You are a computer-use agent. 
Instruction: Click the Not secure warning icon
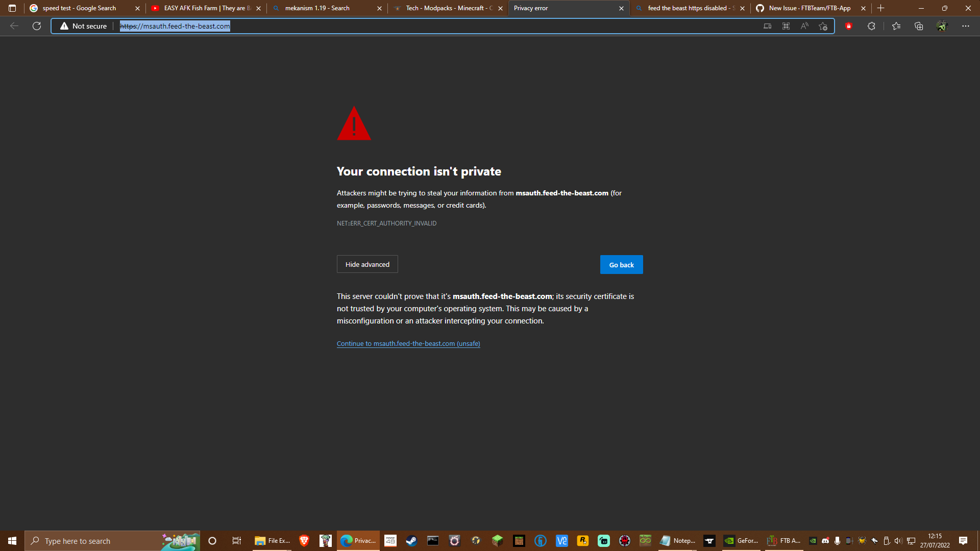(x=64, y=26)
